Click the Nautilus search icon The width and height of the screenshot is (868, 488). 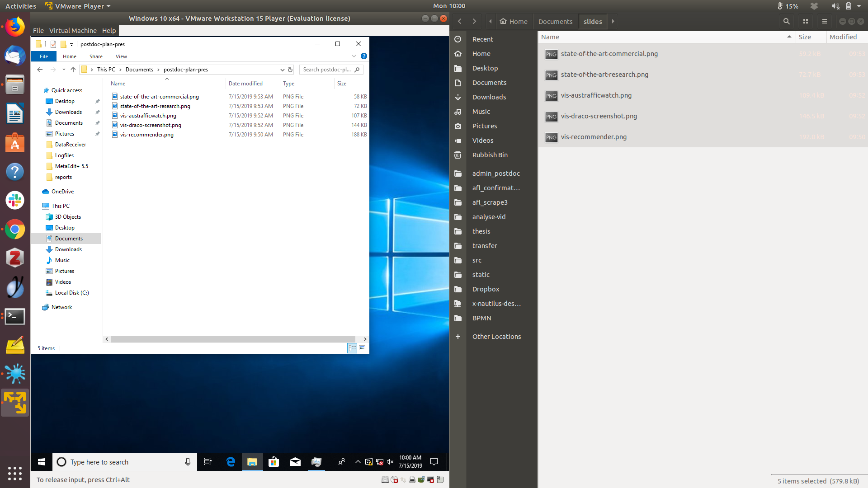coord(787,21)
